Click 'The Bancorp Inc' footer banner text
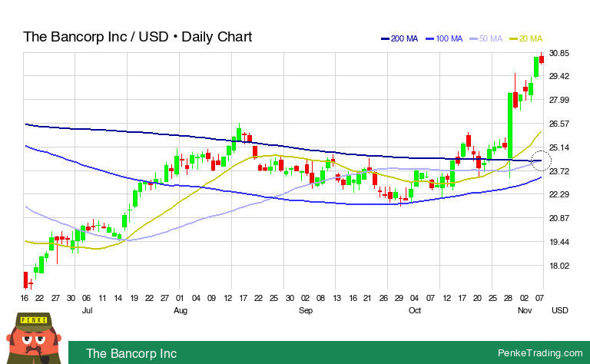The height and width of the screenshot is (364, 590). tap(131, 353)
